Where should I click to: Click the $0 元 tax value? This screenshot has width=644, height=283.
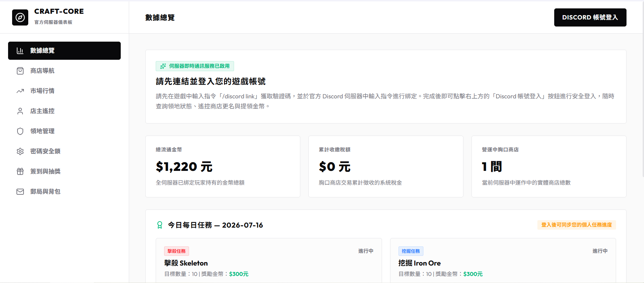pos(335,167)
